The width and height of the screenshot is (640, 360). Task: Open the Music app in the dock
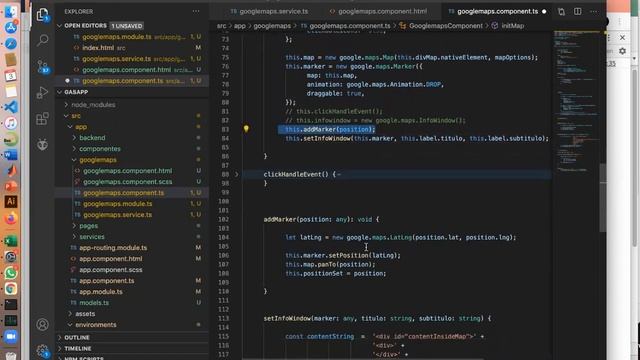point(11,123)
